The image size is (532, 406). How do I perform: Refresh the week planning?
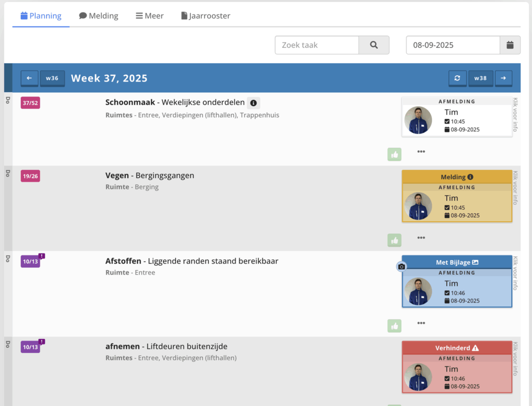(457, 78)
